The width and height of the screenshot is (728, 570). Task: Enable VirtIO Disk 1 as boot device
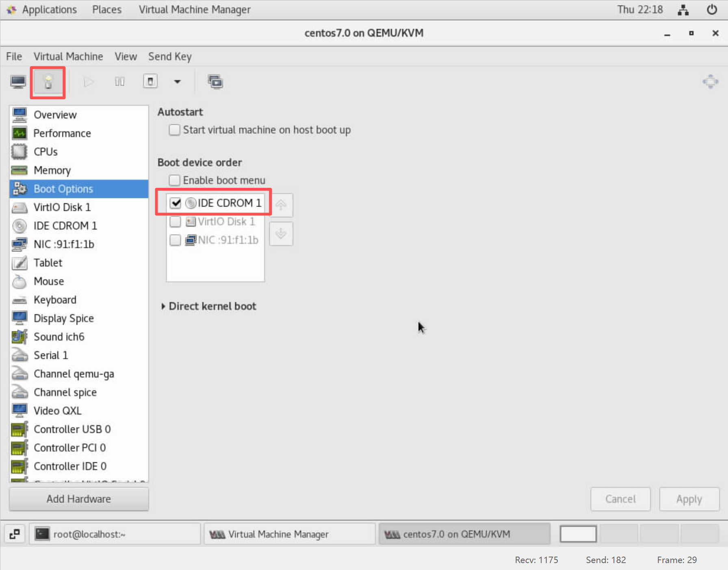click(x=175, y=222)
